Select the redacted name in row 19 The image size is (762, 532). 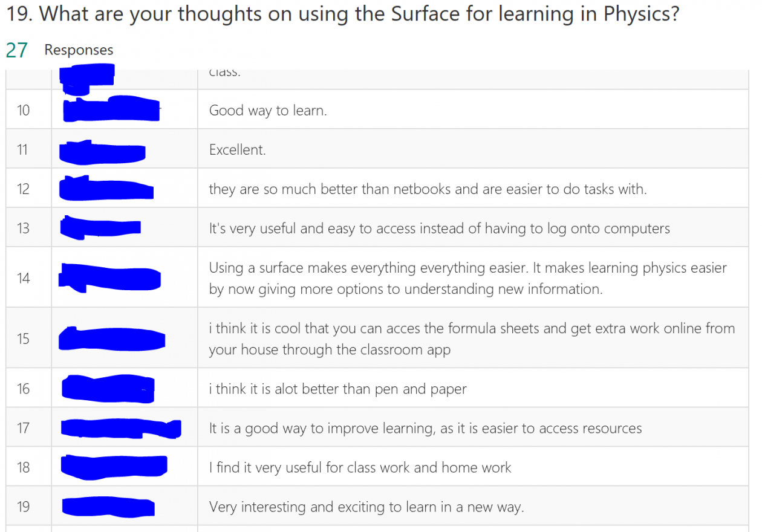point(108,507)
